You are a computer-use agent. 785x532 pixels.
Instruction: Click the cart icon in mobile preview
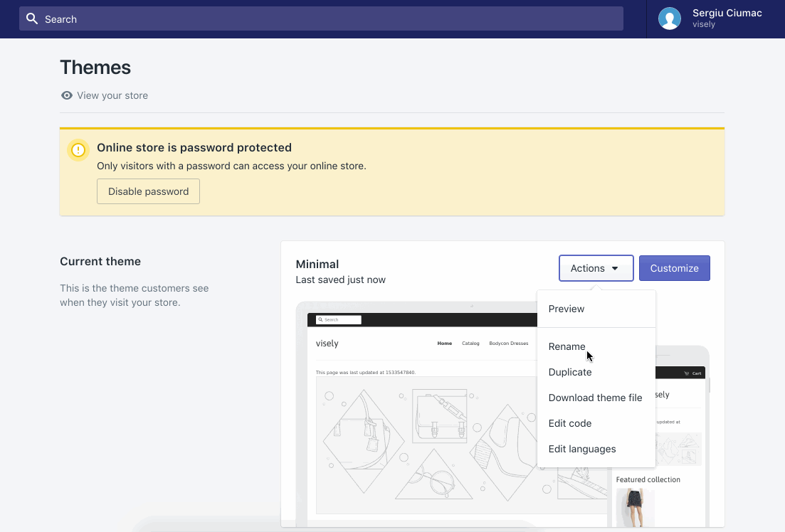coord(686,373)
